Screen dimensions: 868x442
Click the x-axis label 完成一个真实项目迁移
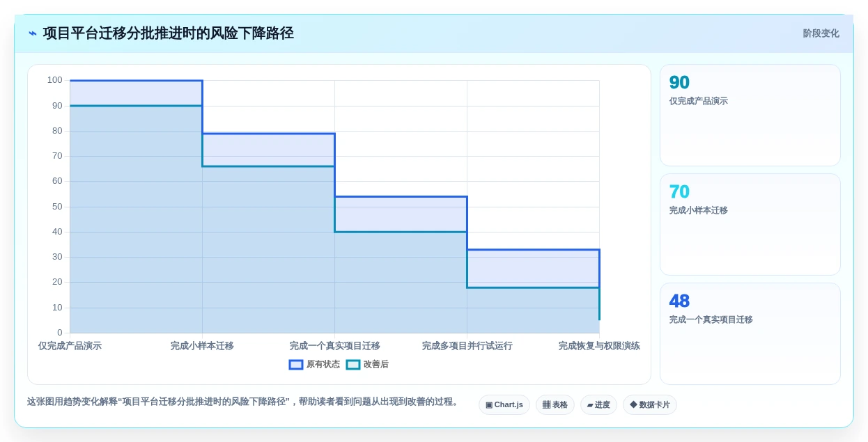pyautogui.click(x=334, y=346)
